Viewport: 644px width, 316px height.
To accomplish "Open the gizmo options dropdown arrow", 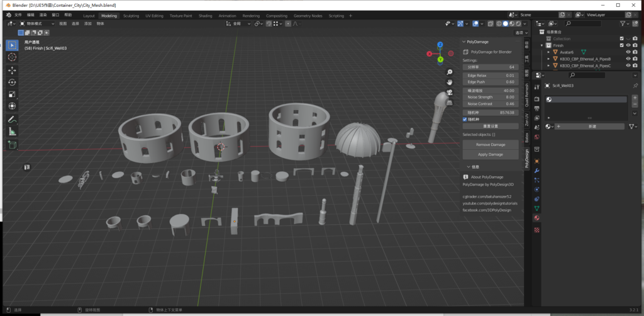I will tap(467, 24).
